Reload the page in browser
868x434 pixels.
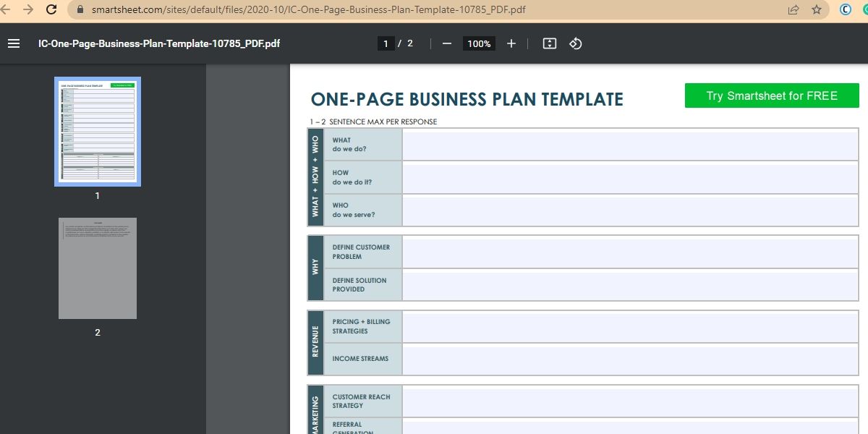(x=51, y=9)
